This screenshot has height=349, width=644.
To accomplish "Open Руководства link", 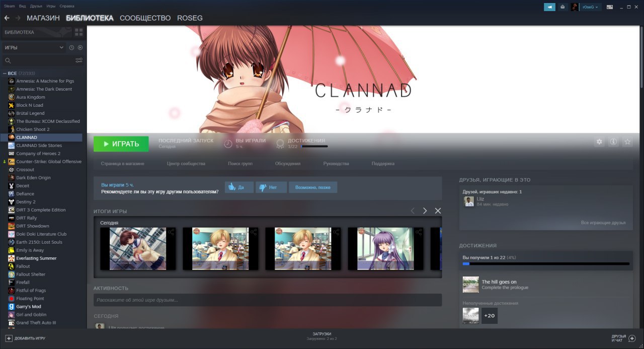I will [336, 164].
